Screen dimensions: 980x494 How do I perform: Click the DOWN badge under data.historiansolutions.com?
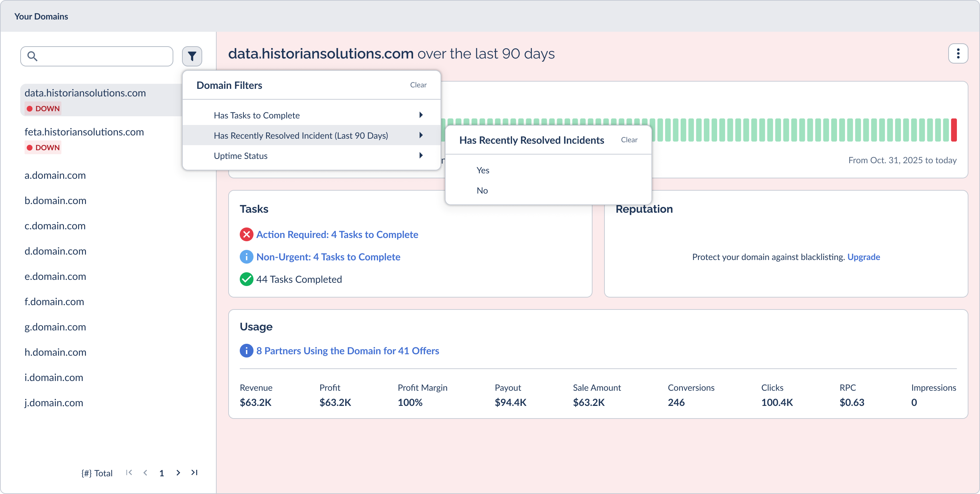tap(43, 108)
